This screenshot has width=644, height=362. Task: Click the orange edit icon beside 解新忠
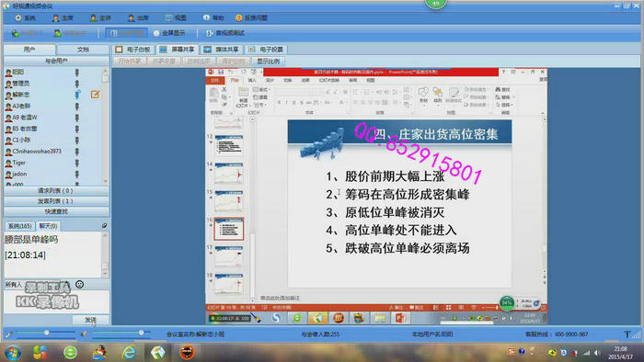coord(96,95)
